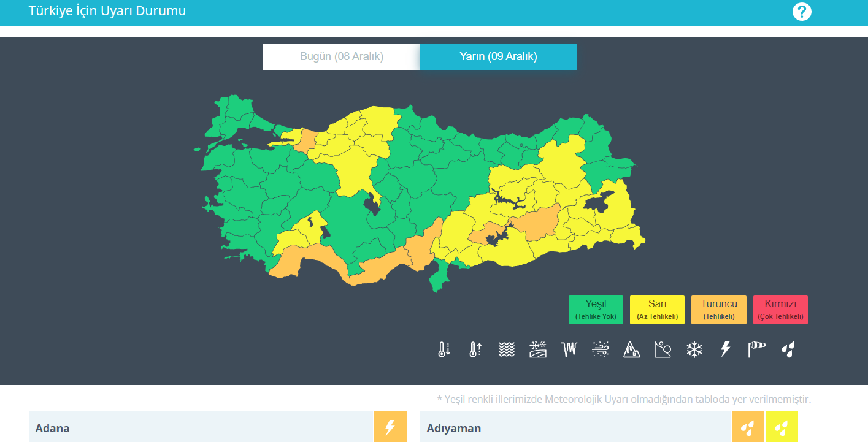Click the Yeşil (Tehlike Yok) legend swatch
The image size is (868, 442).
pos(596,309)
